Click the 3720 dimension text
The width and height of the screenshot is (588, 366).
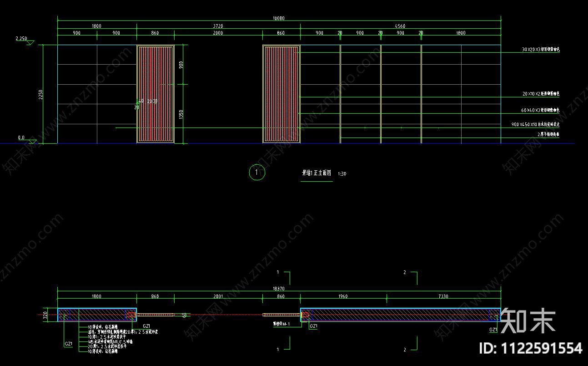[218, 26]
